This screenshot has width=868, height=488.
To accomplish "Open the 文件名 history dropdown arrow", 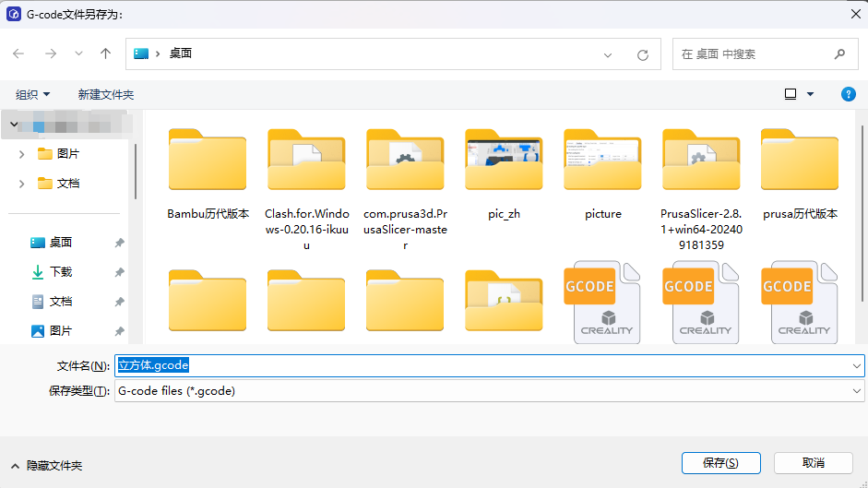I will [x=857, y=365].
